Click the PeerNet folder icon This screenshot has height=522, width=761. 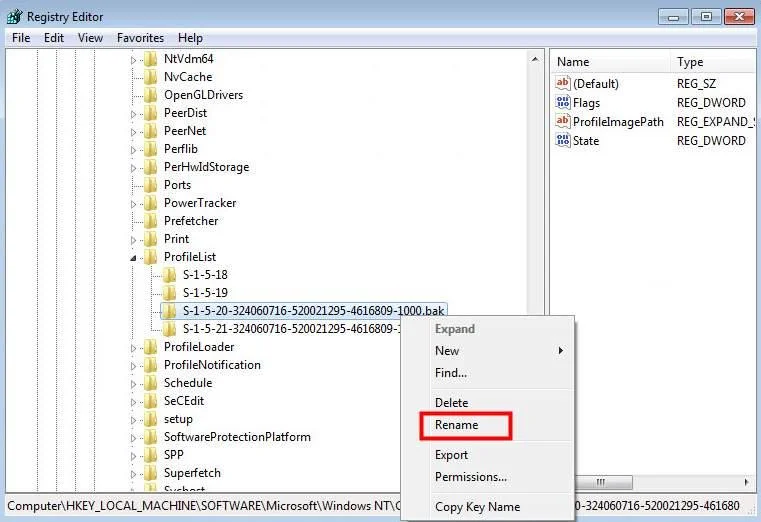tap(151, 131)
